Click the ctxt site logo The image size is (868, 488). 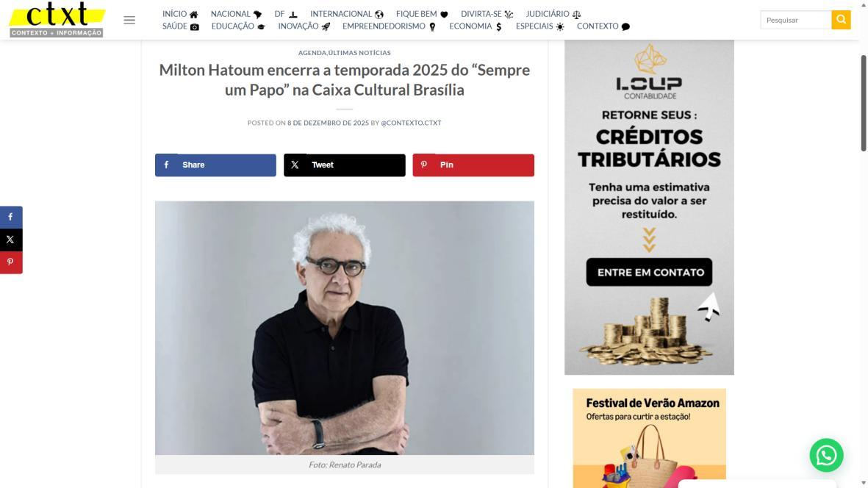pos(57,20)
